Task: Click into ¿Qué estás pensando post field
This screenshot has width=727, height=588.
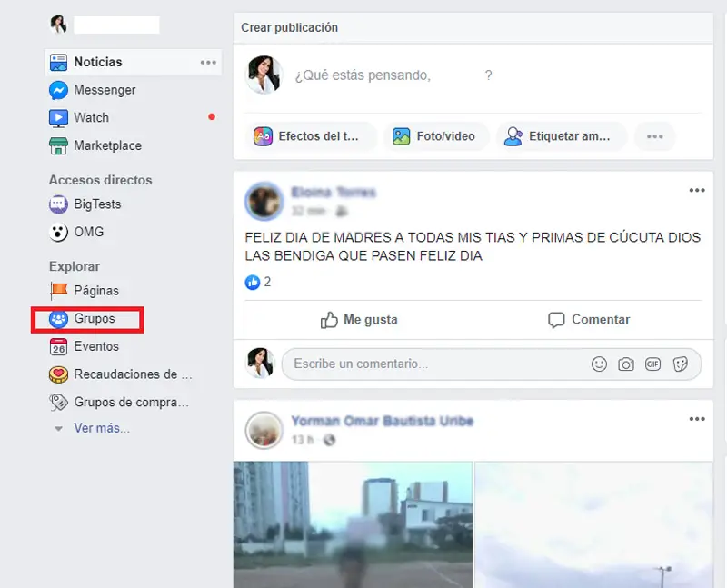Action: pyautogui.click(x=393, y=75)
